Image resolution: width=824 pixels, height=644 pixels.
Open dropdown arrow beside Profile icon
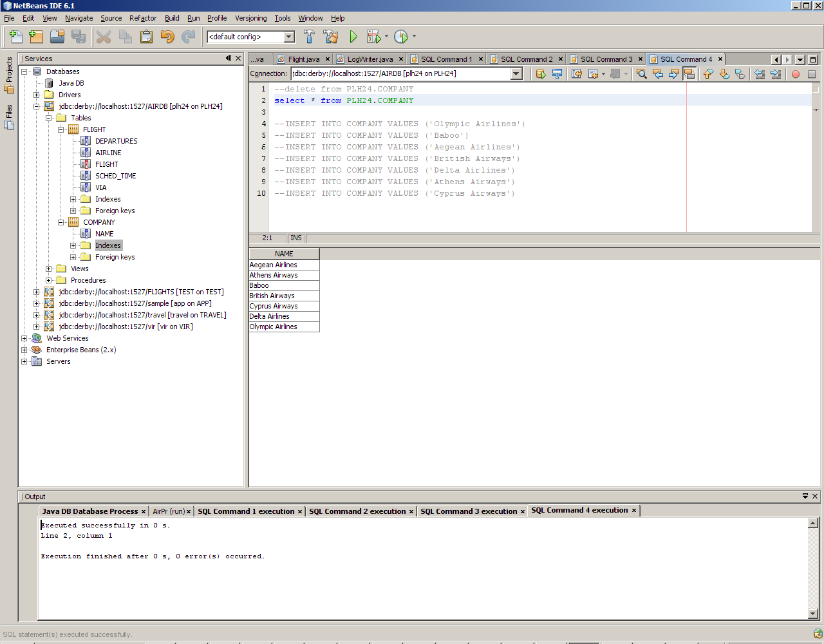click(414, 37)
